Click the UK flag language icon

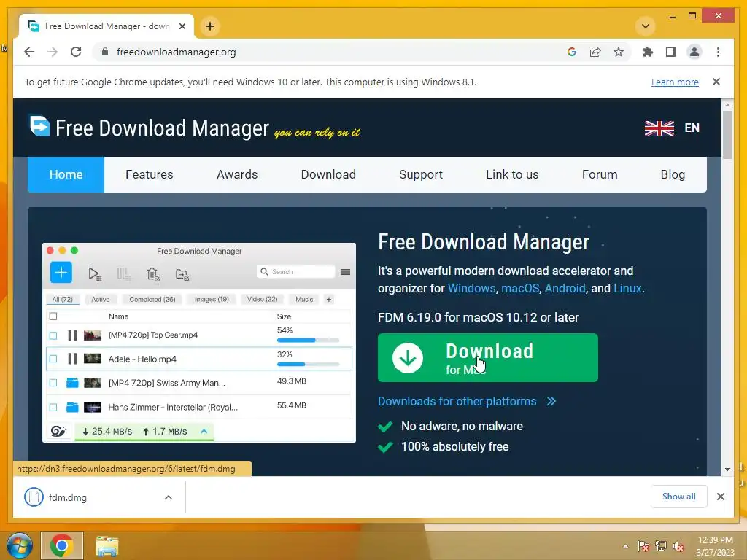659,128
